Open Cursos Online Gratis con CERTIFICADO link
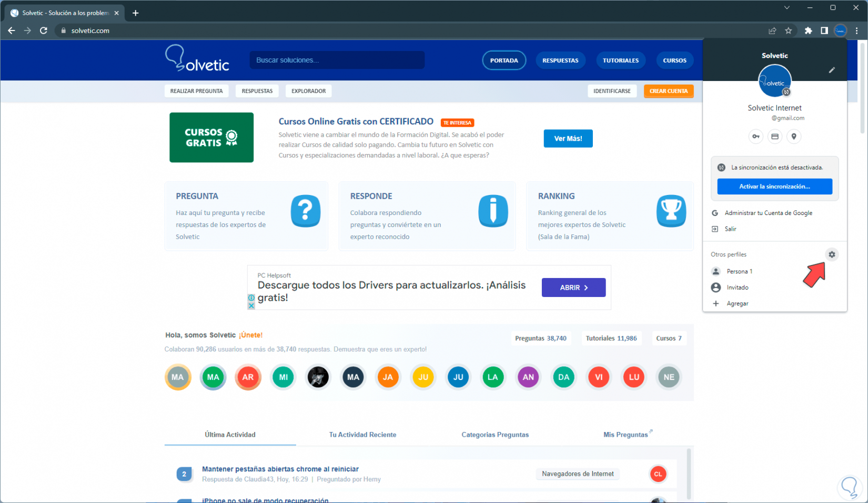The height and width of the screenshot is (503, 868). [356, 121]
